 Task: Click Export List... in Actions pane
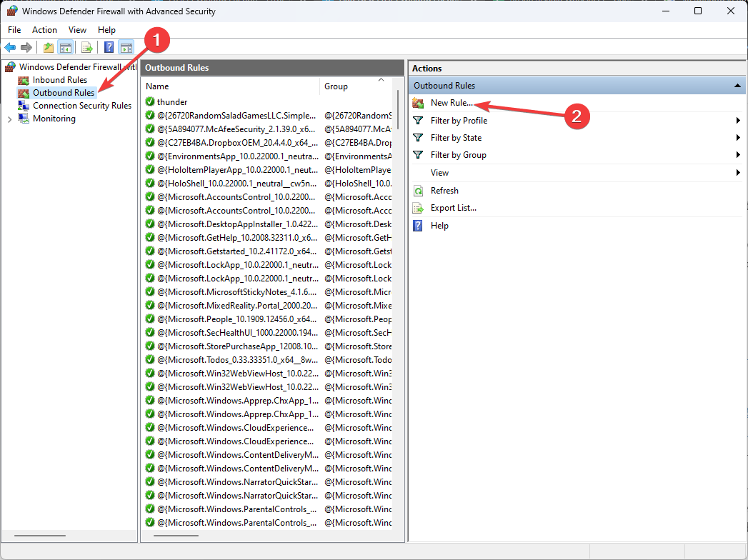(x=454, y=208)
